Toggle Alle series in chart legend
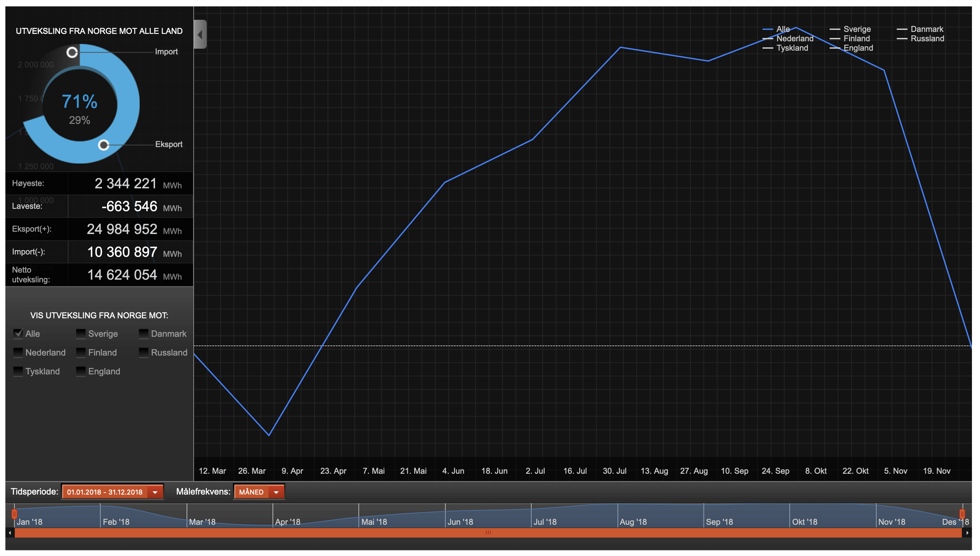 (x=782, y=29)
